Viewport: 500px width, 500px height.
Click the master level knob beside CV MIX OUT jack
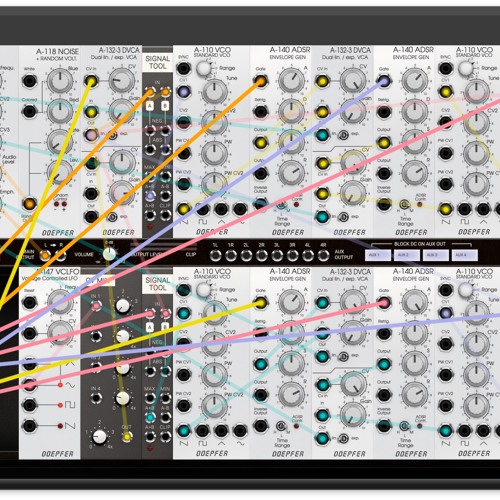tap(99, 437)
